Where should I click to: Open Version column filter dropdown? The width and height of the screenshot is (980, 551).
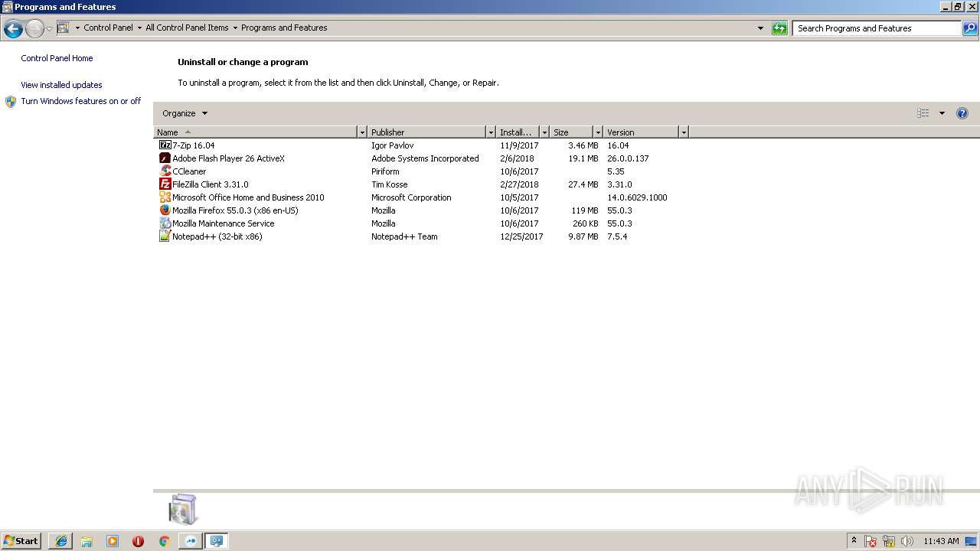pos(684,132)
